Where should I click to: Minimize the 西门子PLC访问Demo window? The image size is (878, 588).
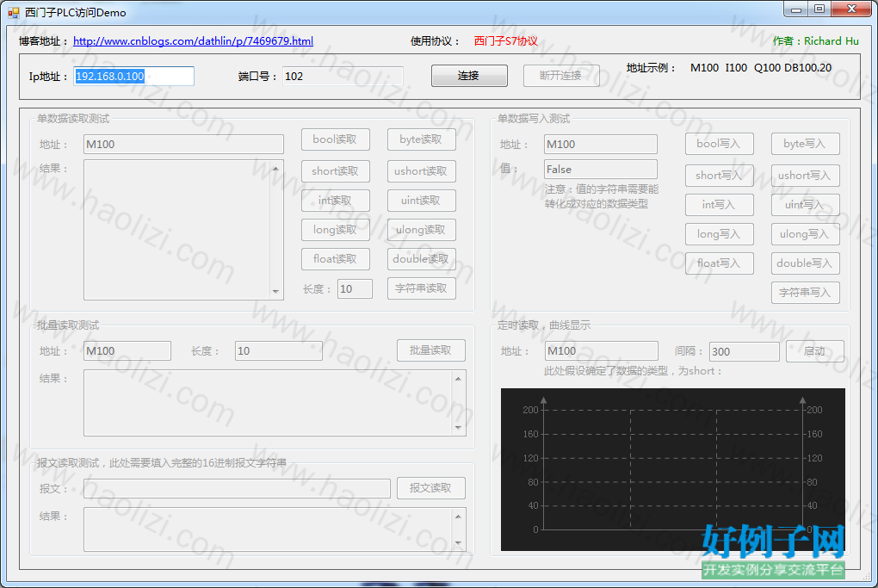click(795, 9)
